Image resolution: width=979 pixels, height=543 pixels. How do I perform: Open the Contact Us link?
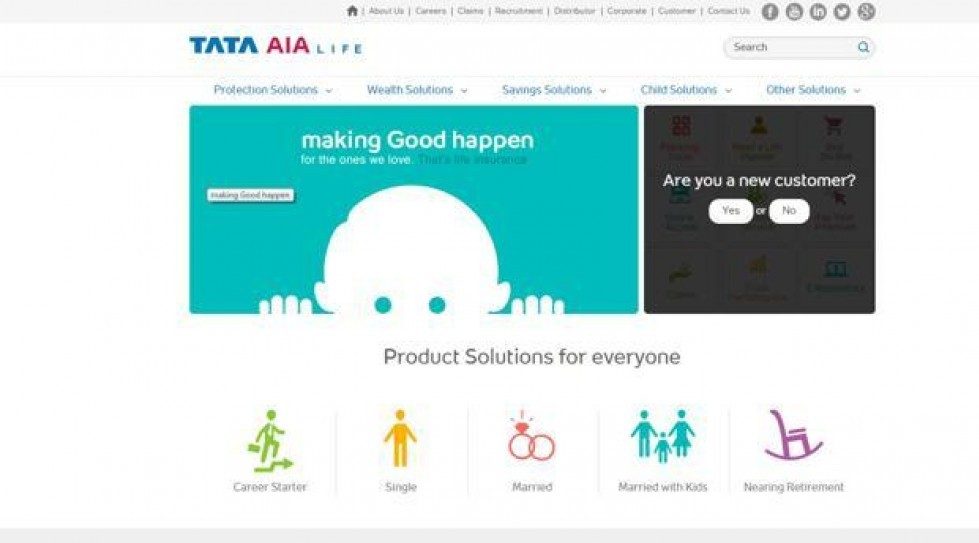pyautogui.click(x=729, y=11)
